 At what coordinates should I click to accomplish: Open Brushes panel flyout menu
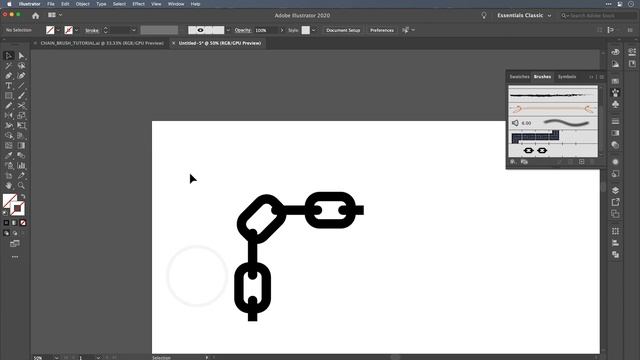click(x=602, y=77)
